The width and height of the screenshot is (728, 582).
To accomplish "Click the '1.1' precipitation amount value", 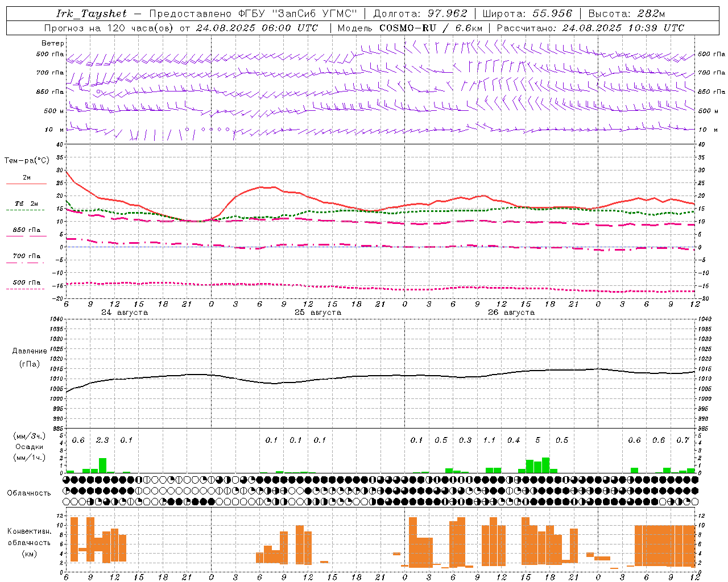I will click(489, 440).
